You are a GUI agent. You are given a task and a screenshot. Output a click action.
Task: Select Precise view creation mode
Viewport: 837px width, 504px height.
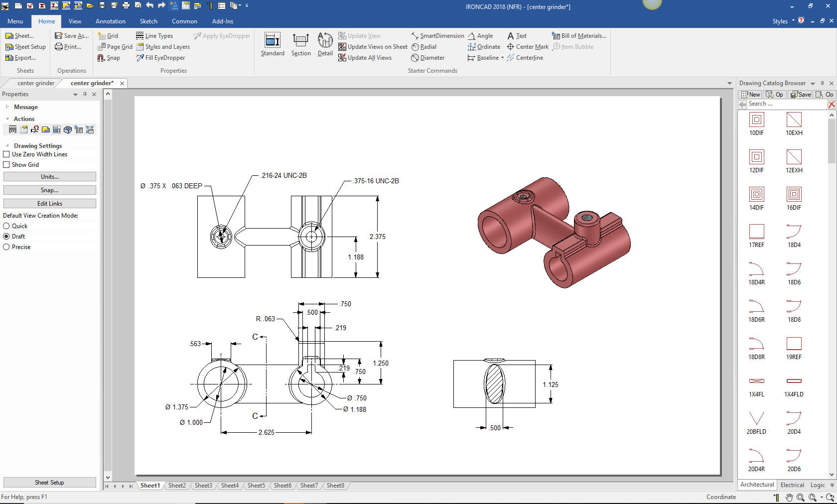[7, 247]
